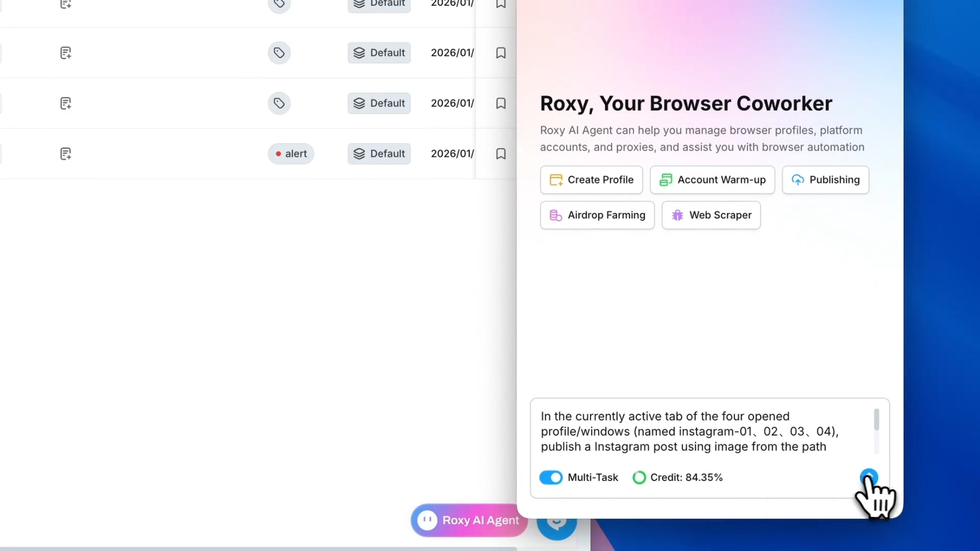Click the red alert tag label
The width and height of the screenshot is (980, 551).
(x=291, y=154)
